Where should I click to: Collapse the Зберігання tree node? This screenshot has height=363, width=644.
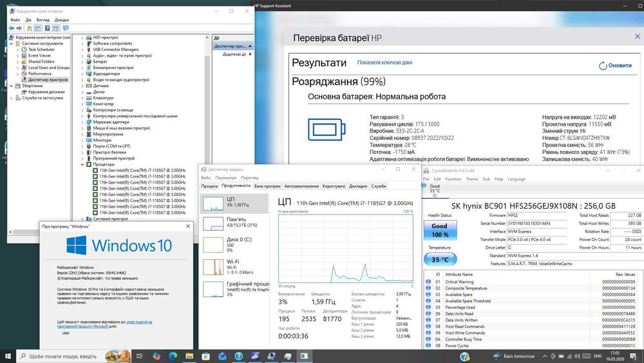(x=11, y=86)
